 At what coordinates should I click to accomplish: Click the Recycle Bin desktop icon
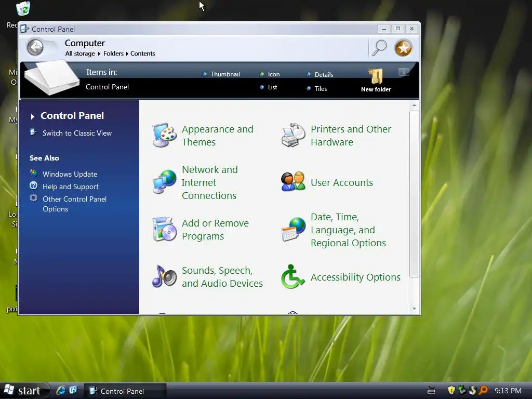click(23, 8)
